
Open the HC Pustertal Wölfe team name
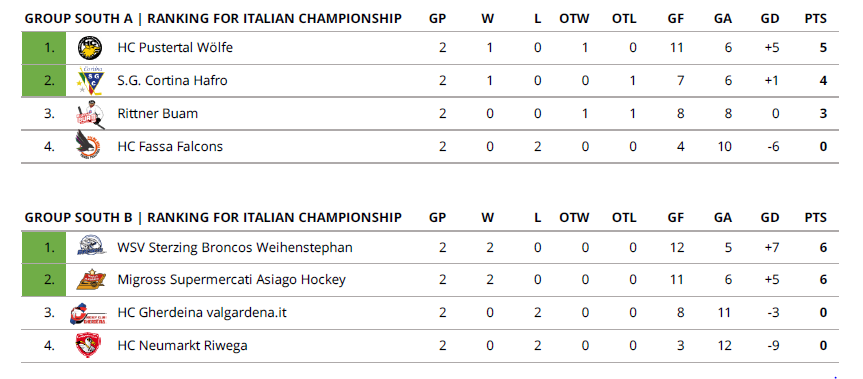[175, 48]
